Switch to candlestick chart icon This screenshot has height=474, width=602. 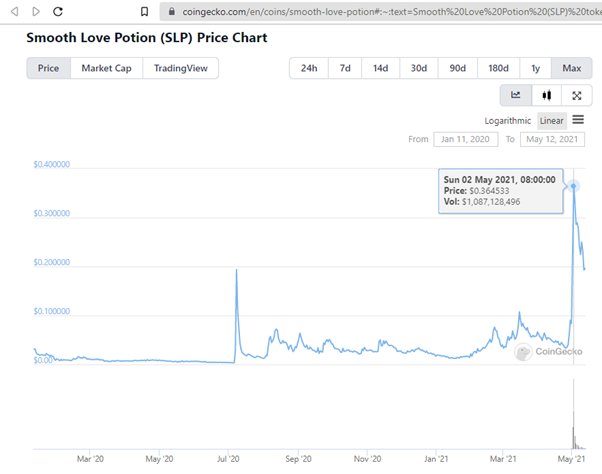click(547, 95)
